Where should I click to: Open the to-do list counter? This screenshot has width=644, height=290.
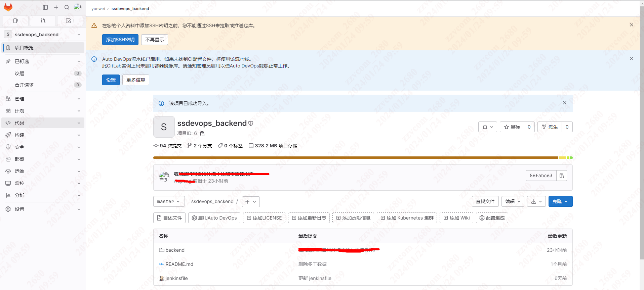click(70, 21)
